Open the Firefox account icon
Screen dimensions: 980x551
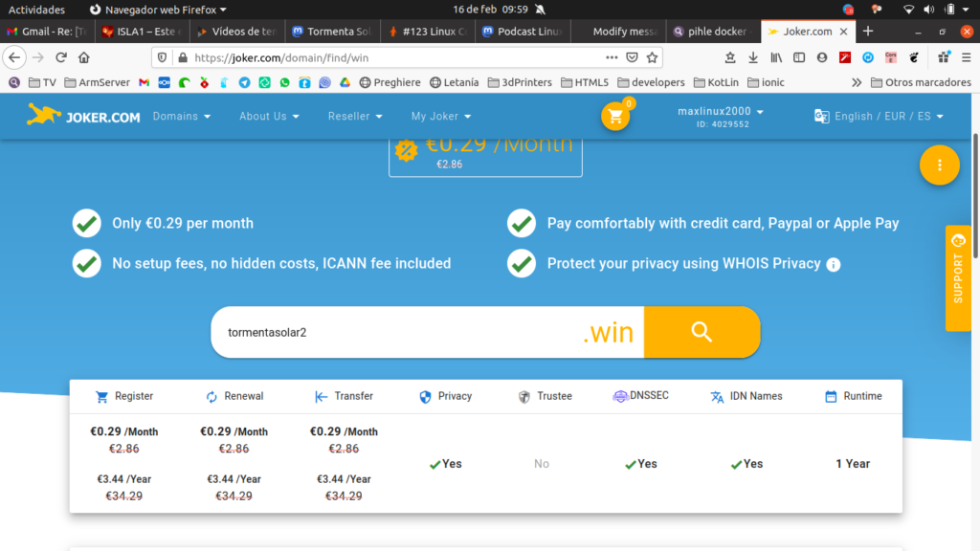tap(822, 57)
